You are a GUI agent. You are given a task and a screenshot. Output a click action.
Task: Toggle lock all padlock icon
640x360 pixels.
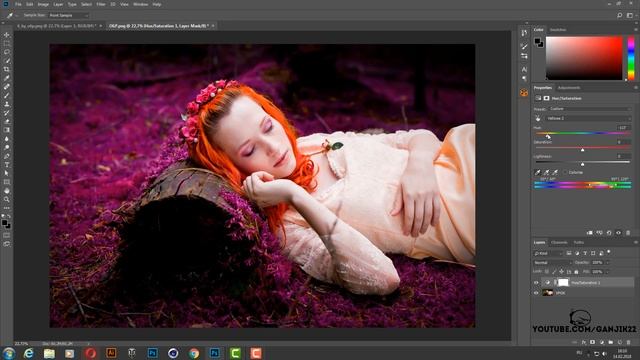(x=576, y=271)
